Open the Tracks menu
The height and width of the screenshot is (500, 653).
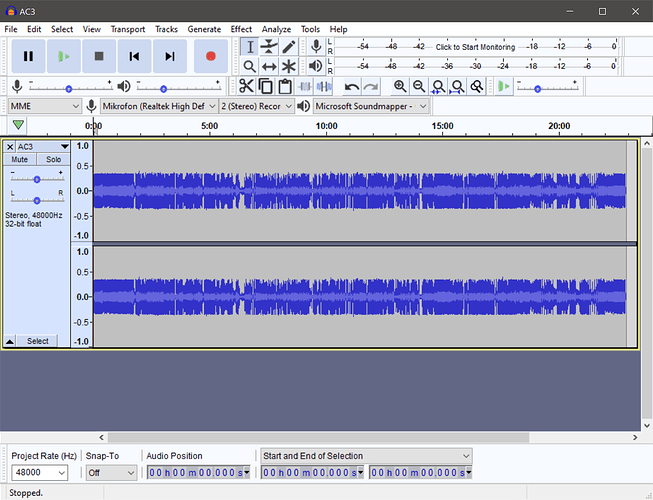tap(167, 29)
